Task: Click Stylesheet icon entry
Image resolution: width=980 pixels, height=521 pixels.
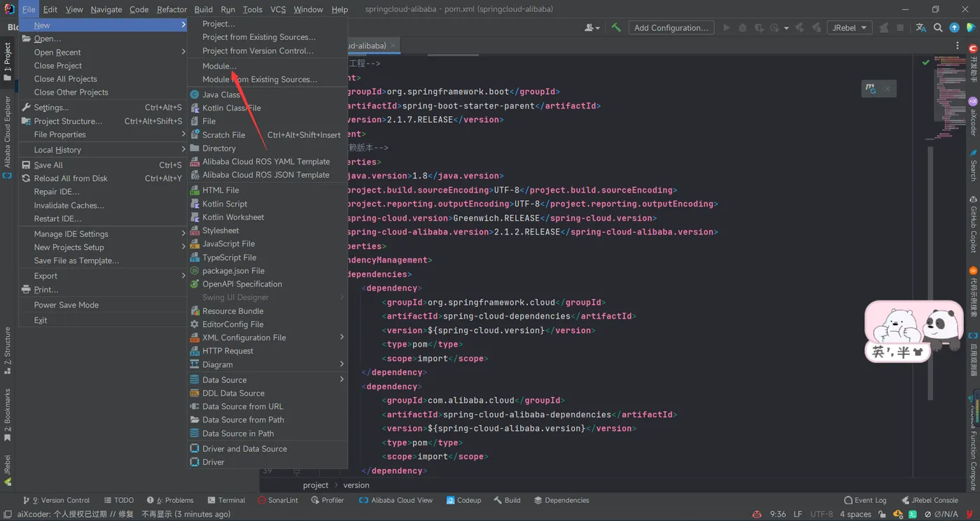Action: coord(195,230)
